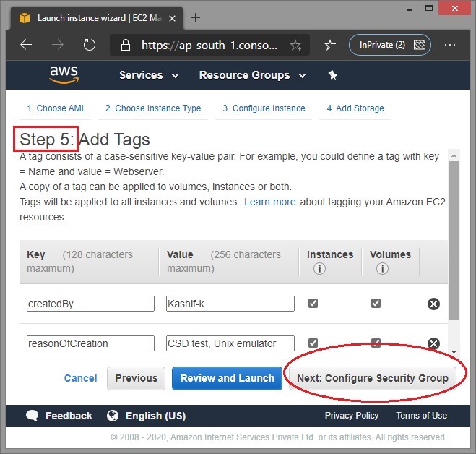Open the Terms of Use link

pyautogui.click(x=421, y=416)
